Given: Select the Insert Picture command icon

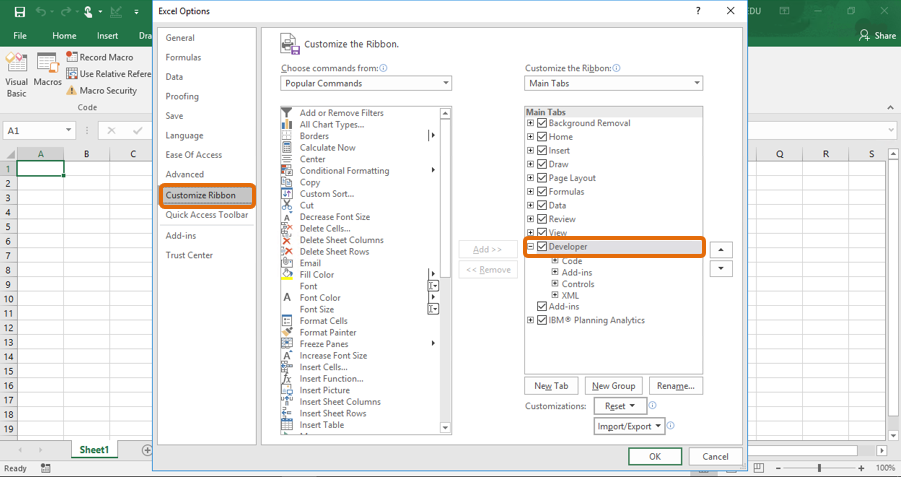Looking at the screenshot, I should click(x=287, y=390).
